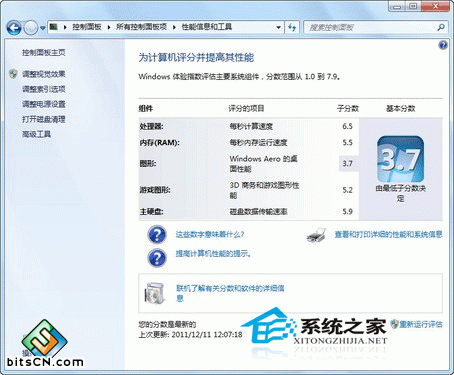Click the question icon beside 提高计算机性能的提示
Screen dimensions: 454x375
(x=157, y=258)
